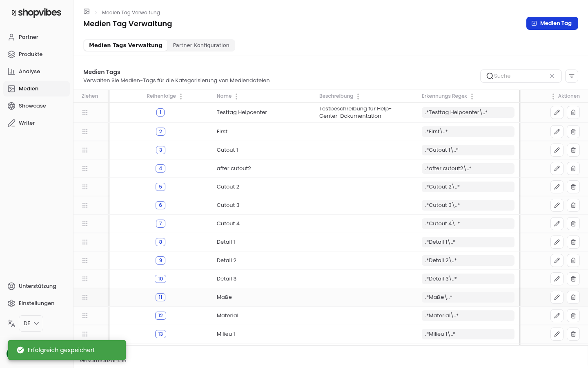
Task: Delete the First tag row
Action: click(573, 132)
